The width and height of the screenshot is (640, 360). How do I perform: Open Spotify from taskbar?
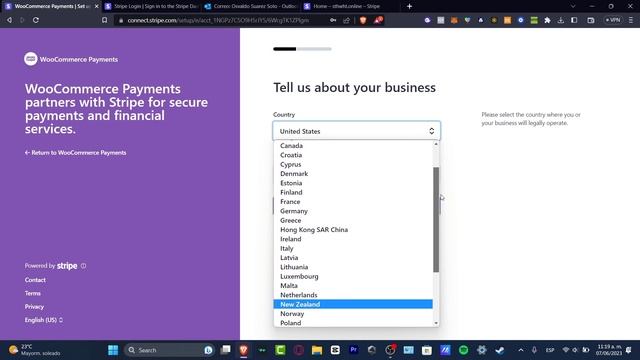coord(463,350)
